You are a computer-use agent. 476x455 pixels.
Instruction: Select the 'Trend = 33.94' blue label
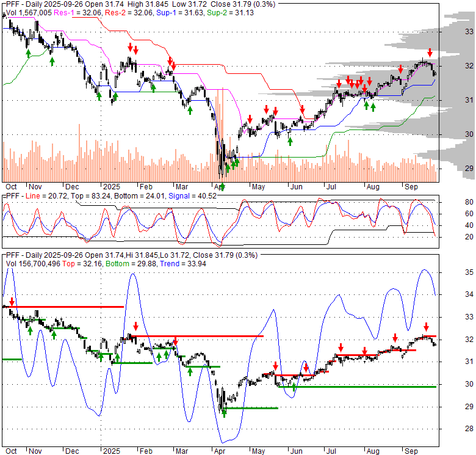[183, 264]
